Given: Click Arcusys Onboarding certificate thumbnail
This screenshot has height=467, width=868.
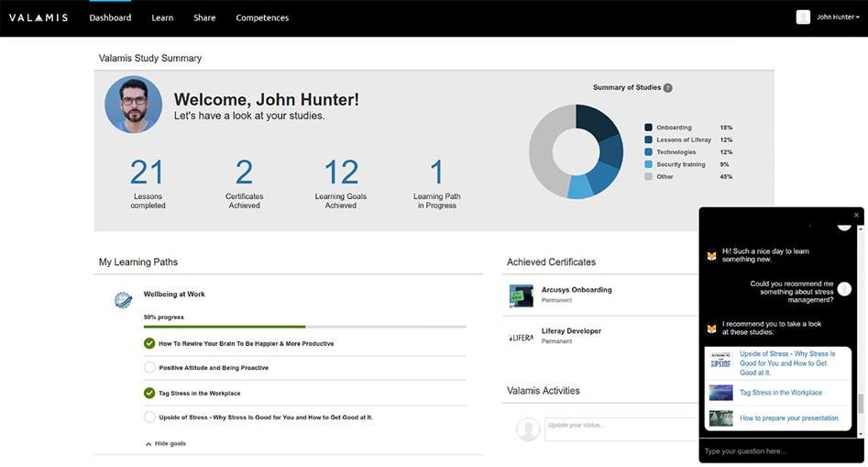Looking at the screenshot, I should (x=521, y=295).
